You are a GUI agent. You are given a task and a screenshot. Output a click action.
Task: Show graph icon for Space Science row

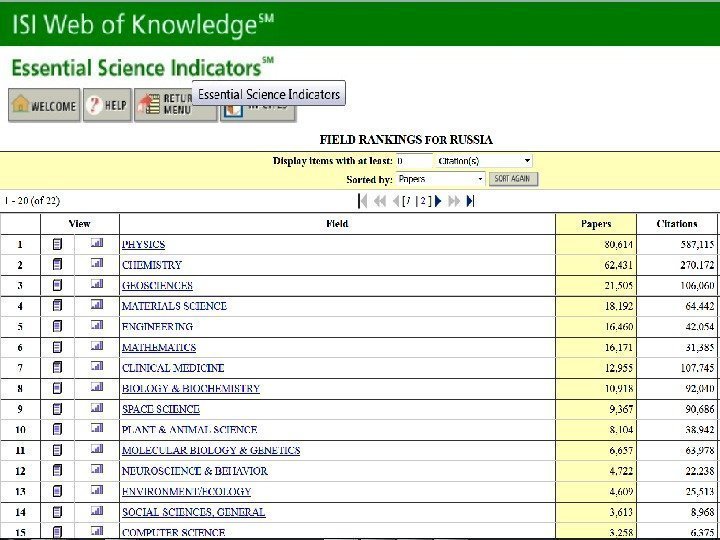pyautogui.click(x=97, y=407)
